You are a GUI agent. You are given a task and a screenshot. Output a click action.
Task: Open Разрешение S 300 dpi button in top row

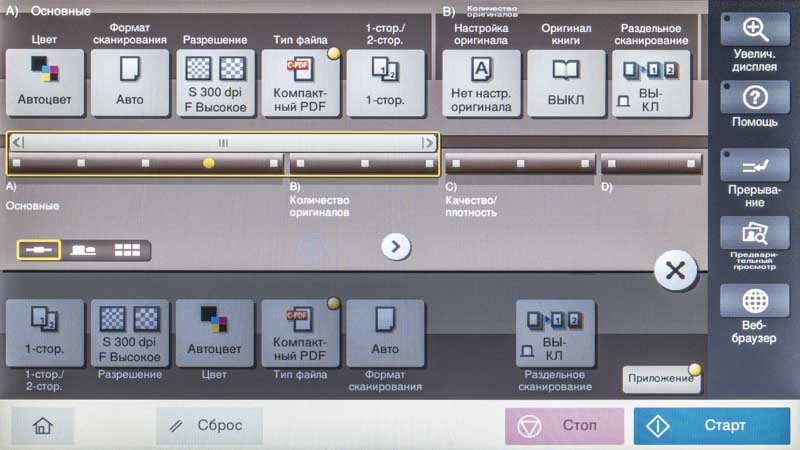215,83
